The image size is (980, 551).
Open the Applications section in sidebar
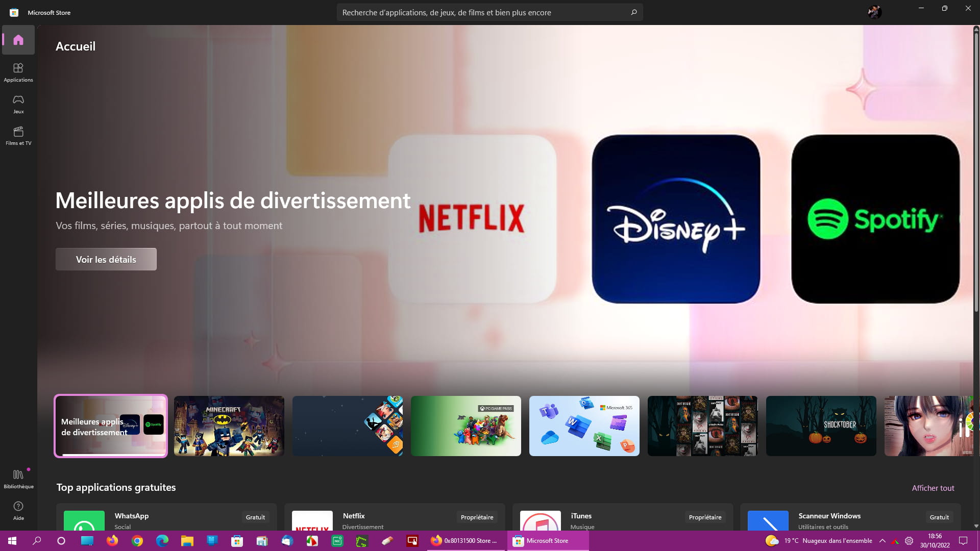click(x=18, y=72)
